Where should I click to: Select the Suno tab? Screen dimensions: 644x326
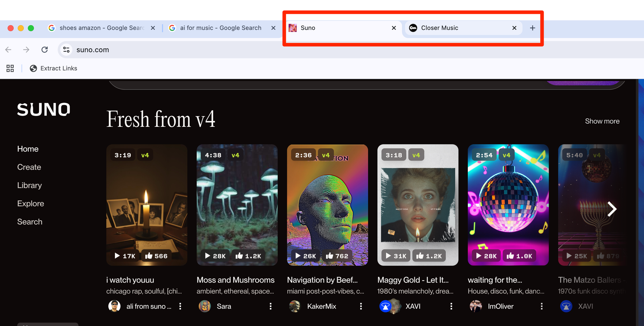coord(344,28)
